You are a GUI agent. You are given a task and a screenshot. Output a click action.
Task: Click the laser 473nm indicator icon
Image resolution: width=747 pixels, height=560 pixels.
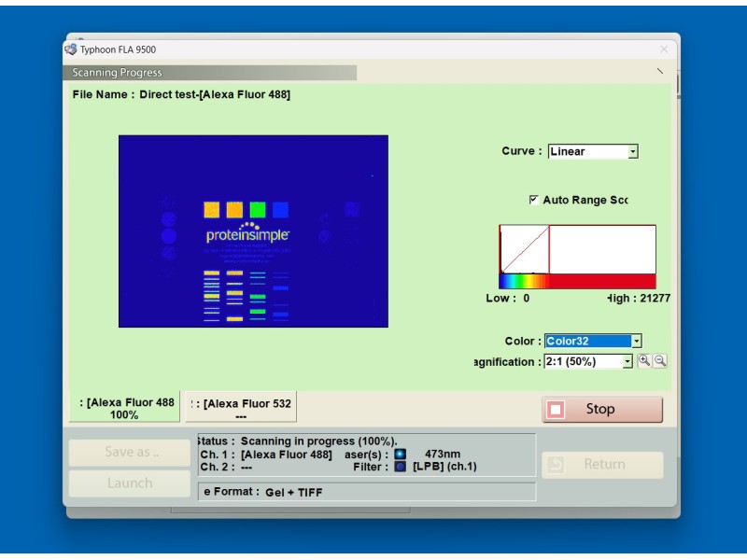click(401, 454)
